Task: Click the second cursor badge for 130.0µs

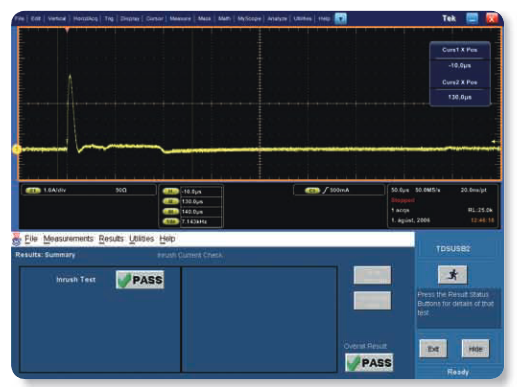Action: pyautogui.click(x=170, y=202)
